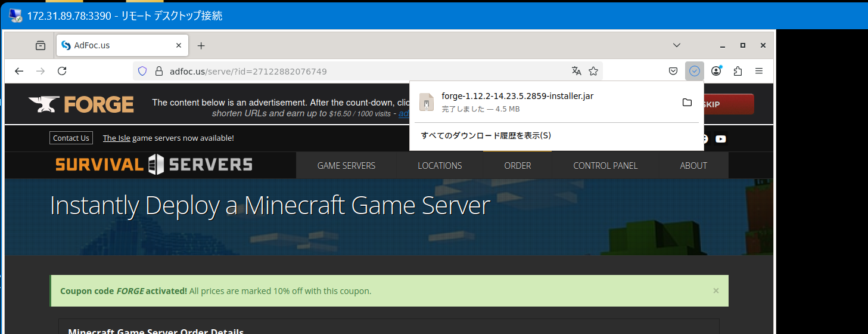This screenshot has height=334, width=868.
Task: Close the AdFoc.us tab
Action: click(x=179, y=45)
